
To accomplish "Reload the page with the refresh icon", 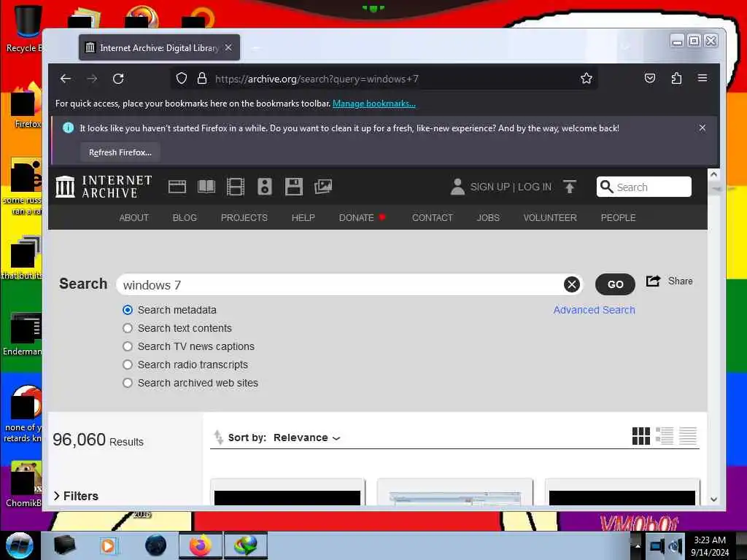I will [x=118, y=79].
